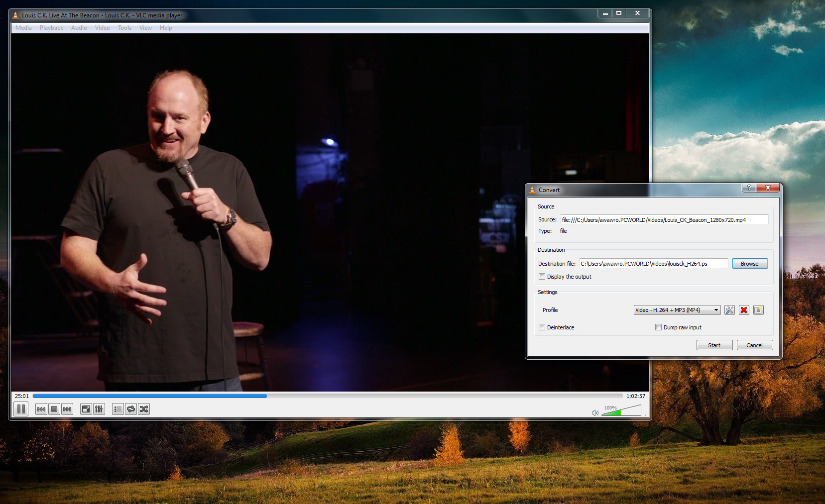825x504 pixels.
Task: Toggle loop playback mode
Action: (x=131, y=409)
